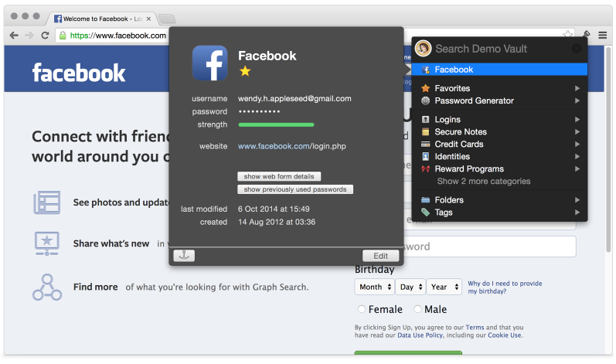This screenshot has height=364, width=616.
Task: Click the Folders icon in vault menu
Action: 425,200
